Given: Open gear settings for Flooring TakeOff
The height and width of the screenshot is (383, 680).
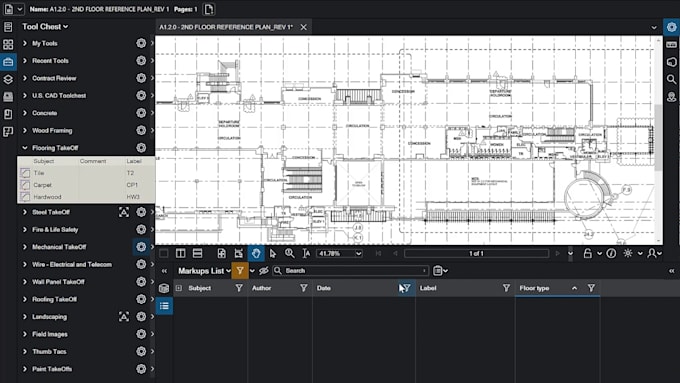Looking at the screenshot, I should pyautogui.click(x=141, y=147).
